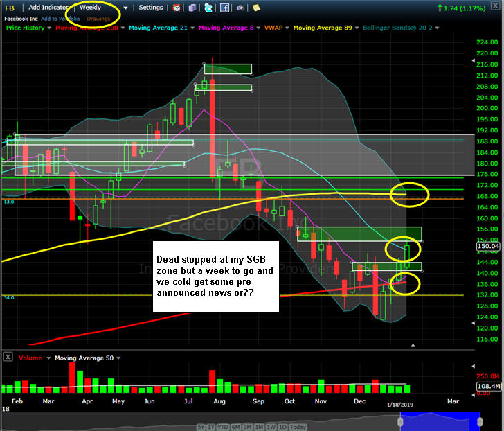The width and height of the screenshot is (504, 431).
Task: Open the Drawings link
Action: click(98, 19)
